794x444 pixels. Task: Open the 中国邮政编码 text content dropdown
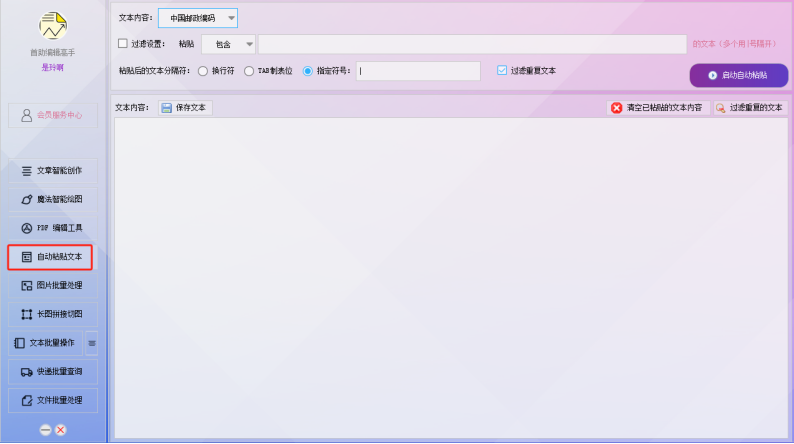click(x=198, y=18)
